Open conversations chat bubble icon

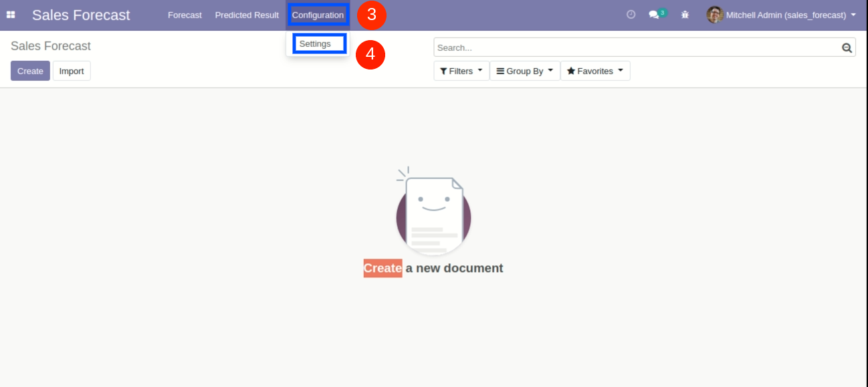tap(654, 15)
